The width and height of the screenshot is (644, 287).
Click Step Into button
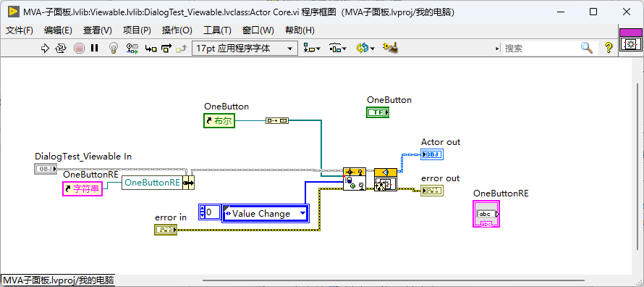click(x=151, y=49)
